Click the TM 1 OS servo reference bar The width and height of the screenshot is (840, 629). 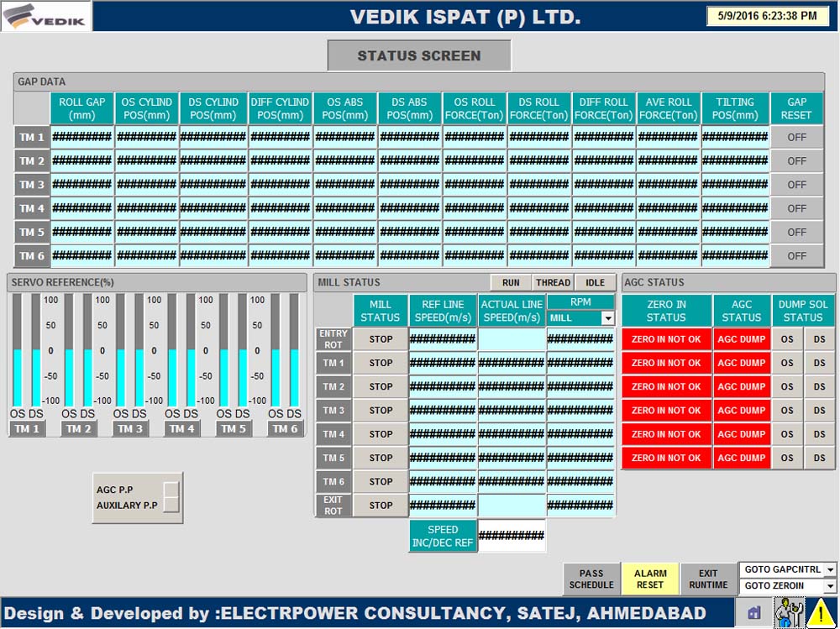point(17,350)
